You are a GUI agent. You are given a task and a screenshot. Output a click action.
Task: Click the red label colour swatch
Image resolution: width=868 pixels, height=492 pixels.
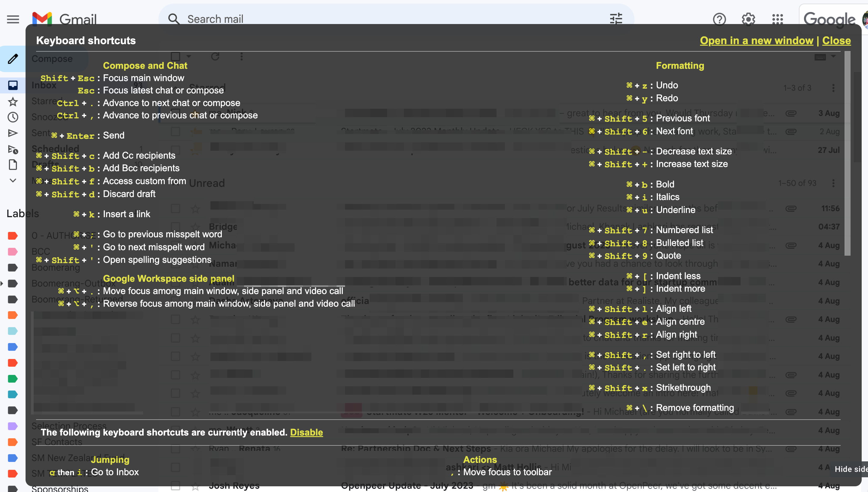click(13, 235)
